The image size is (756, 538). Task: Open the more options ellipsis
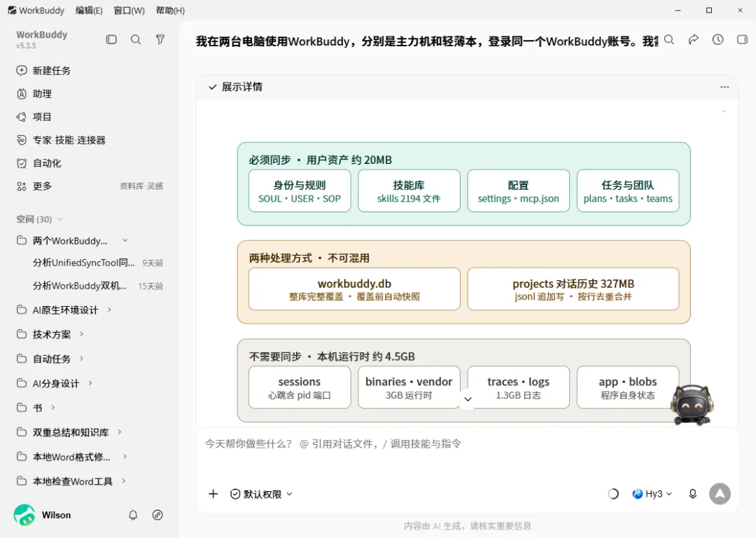point(724,87)
